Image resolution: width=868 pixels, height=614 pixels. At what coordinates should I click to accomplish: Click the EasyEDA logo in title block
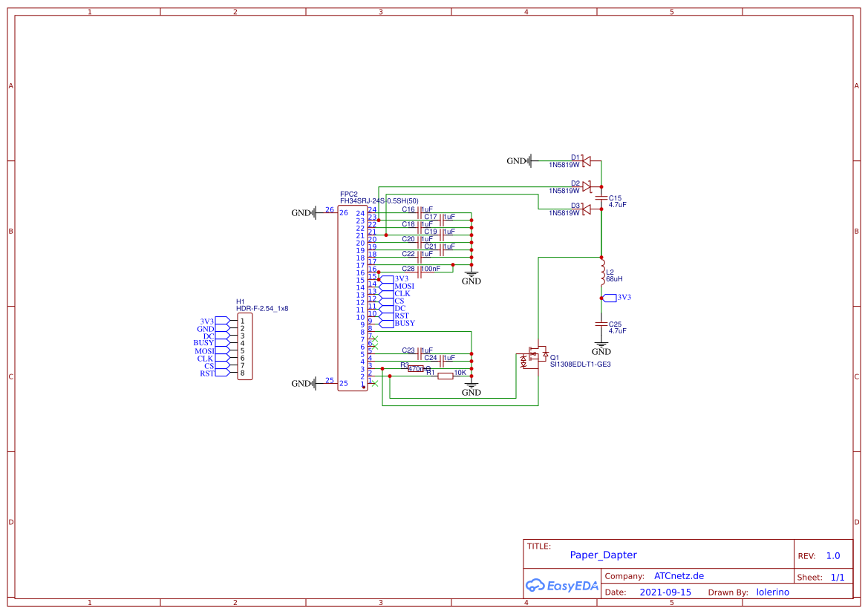tap(562, 586)
